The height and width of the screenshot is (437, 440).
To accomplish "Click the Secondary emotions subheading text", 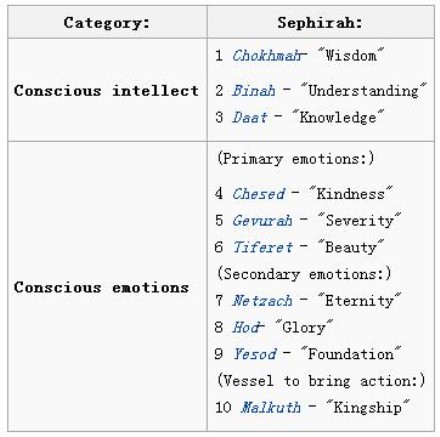I will pos(304,274).
